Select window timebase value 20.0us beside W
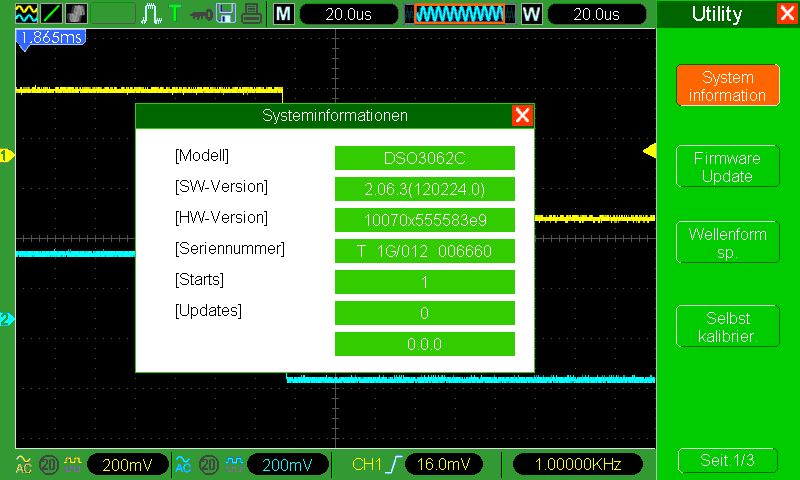Viewport: 800px width, 480px height. (x=596, y=14)
